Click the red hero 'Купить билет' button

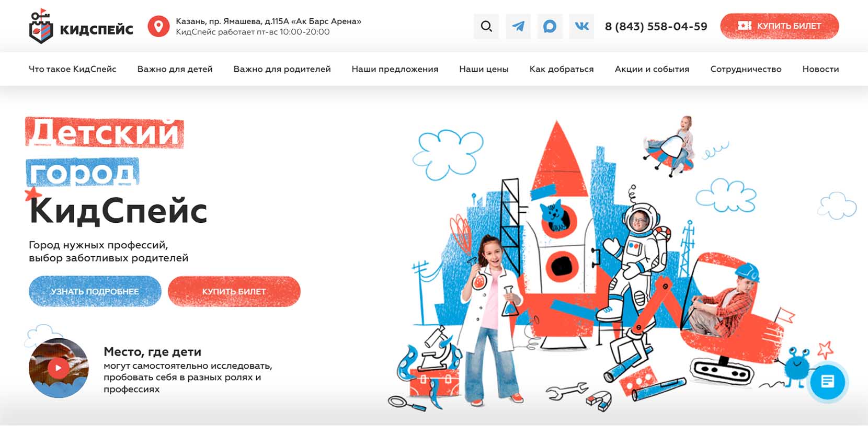pos(234,291)
